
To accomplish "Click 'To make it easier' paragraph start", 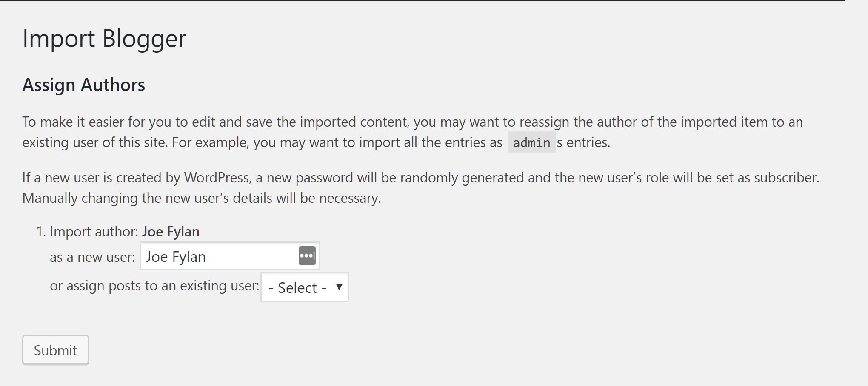I will 73,122.
